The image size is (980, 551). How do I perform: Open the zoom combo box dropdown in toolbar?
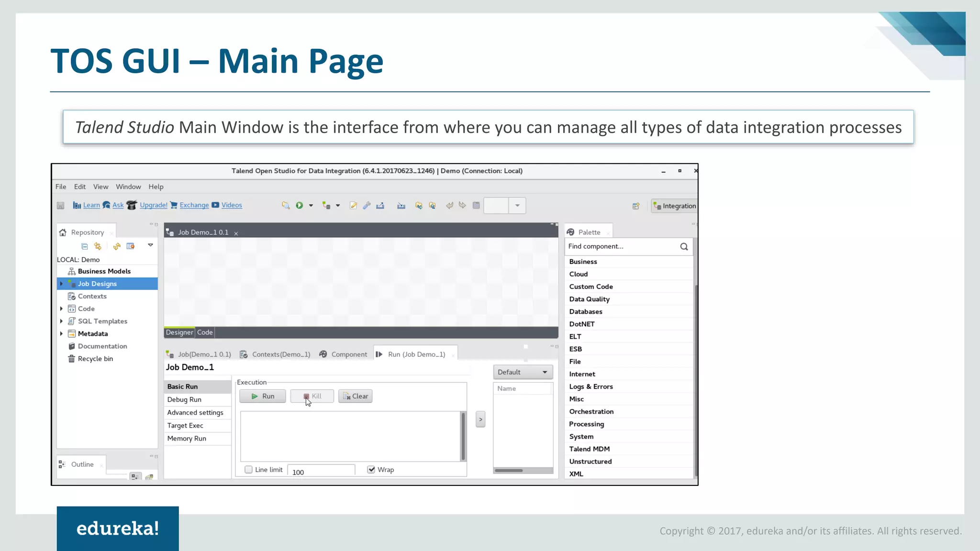[517, 206]
